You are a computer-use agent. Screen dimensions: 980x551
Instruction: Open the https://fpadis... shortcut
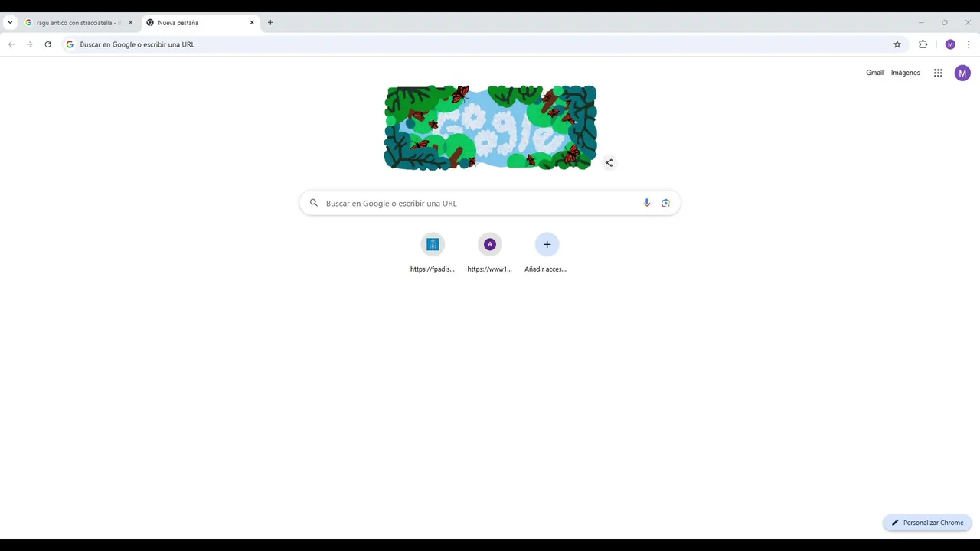[x=433, y=253]
